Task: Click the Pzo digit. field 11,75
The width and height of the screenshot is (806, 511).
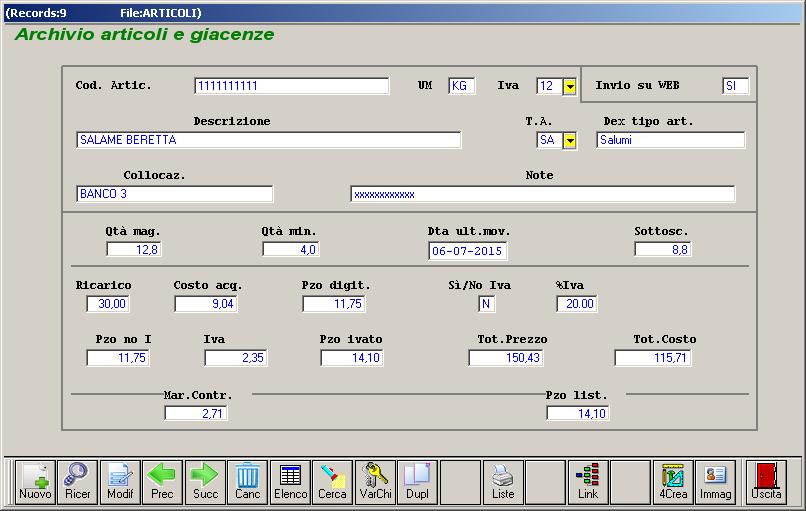Action: (334, 304)
